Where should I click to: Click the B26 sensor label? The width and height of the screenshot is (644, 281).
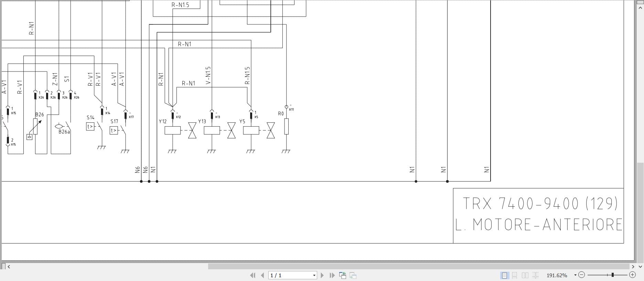40,115
